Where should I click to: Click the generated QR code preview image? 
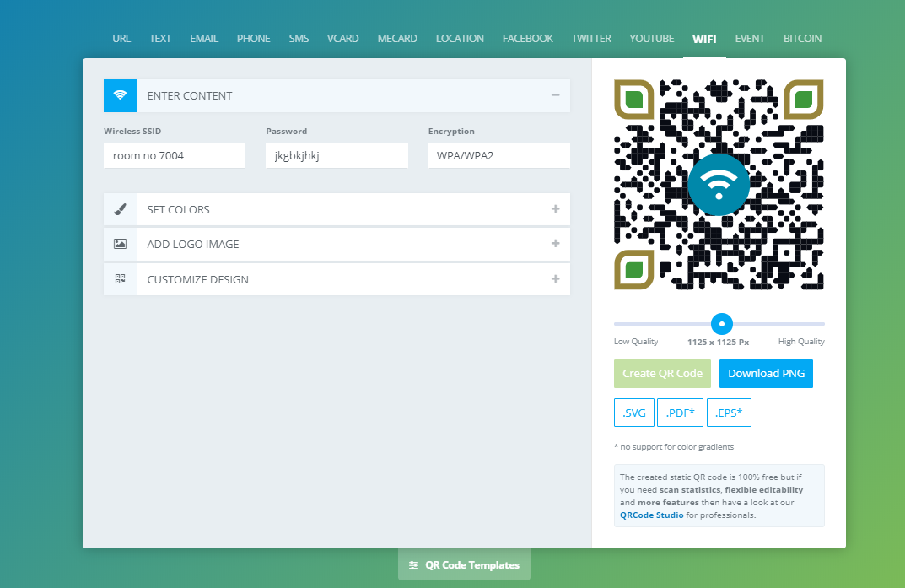point(719,185)
